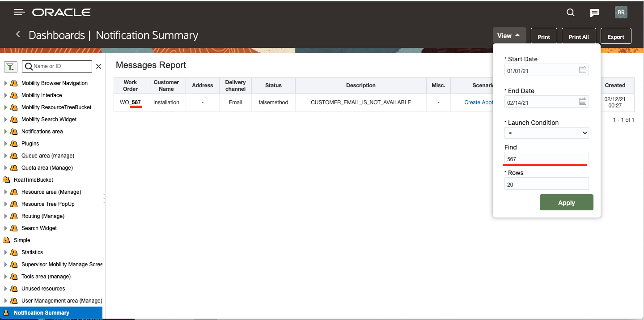Clear the sidebar search with X
644x320 pixels.
pyautogui.click(x=99, y=67)
